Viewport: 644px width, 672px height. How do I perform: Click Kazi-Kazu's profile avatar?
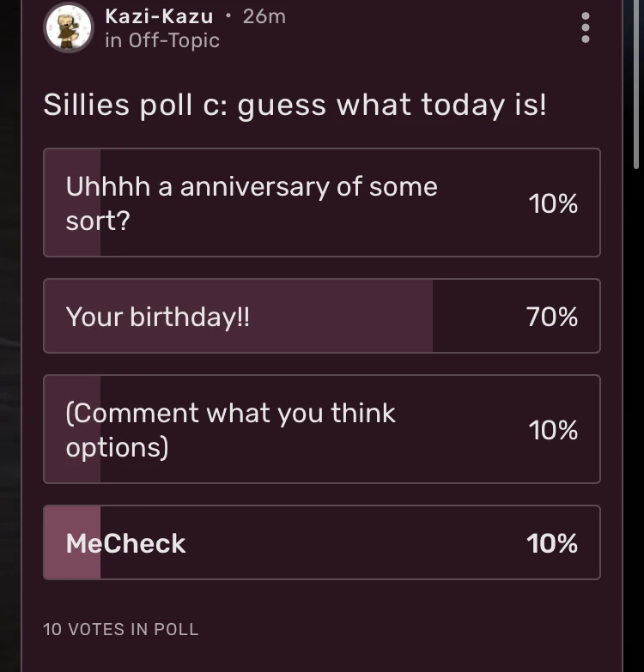68,27
